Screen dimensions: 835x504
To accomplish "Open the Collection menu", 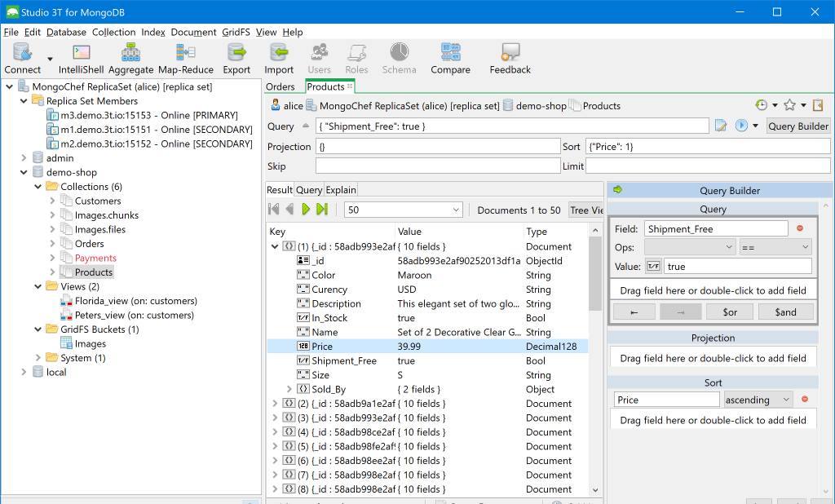I will 113,32.
